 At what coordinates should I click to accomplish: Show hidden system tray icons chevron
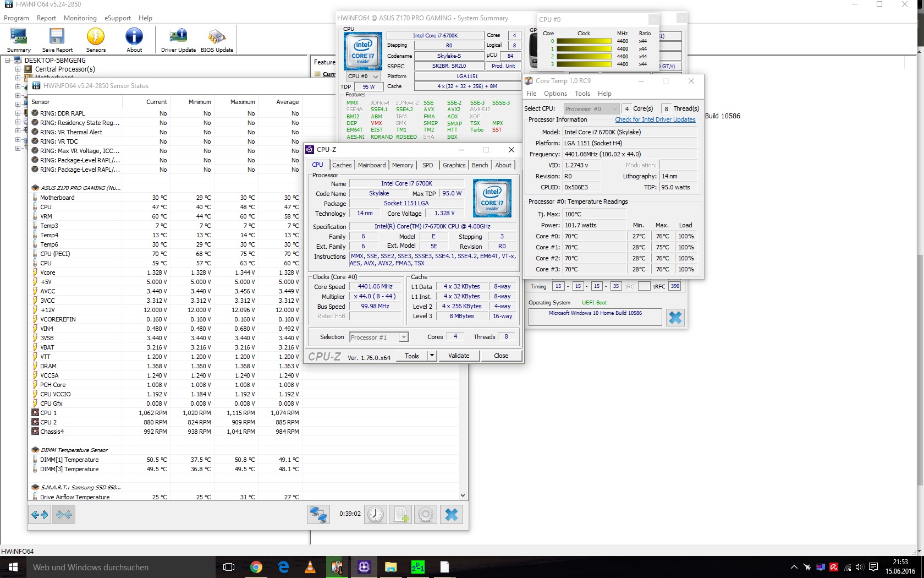tap(794, 567)
